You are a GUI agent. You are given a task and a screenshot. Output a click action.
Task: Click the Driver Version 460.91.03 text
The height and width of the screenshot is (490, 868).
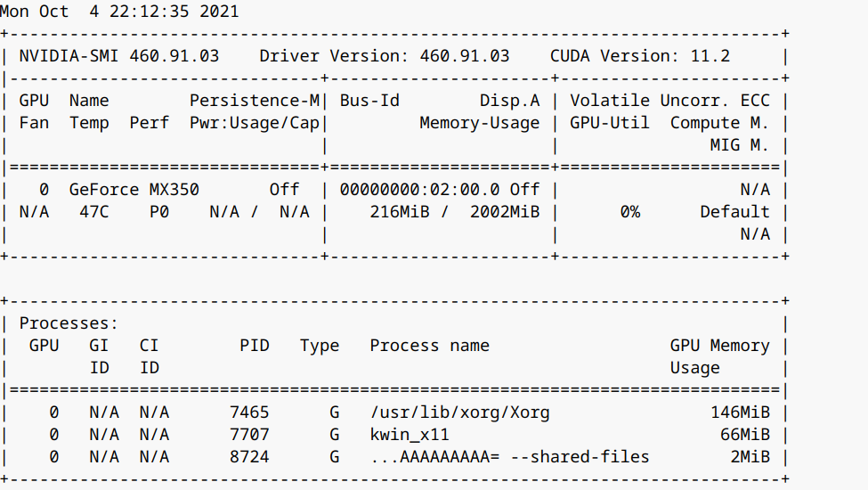[385, 56]
